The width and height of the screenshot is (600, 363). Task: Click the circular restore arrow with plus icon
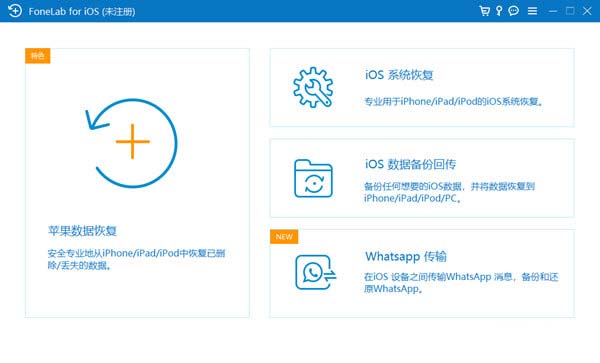tap(131, 143)
